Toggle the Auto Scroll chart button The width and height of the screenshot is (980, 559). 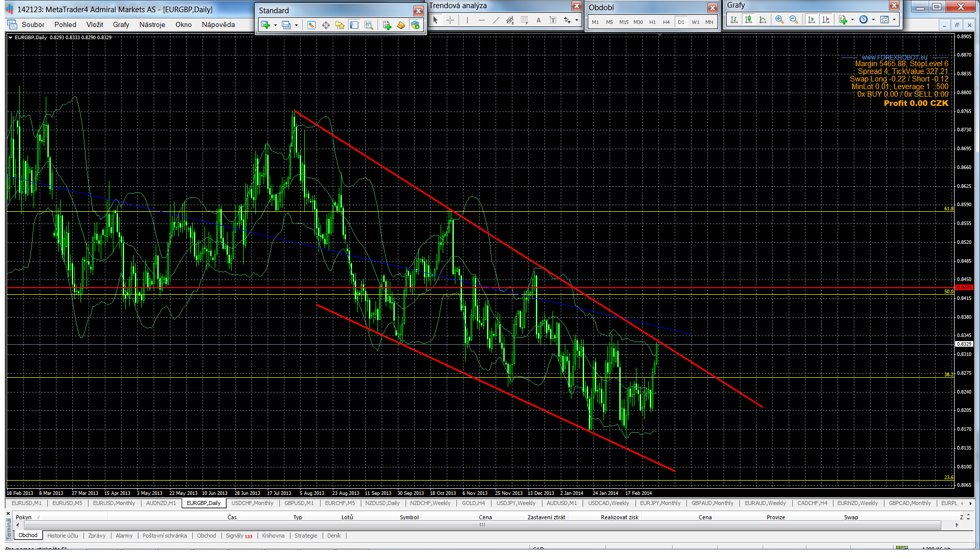coord(812,20)
